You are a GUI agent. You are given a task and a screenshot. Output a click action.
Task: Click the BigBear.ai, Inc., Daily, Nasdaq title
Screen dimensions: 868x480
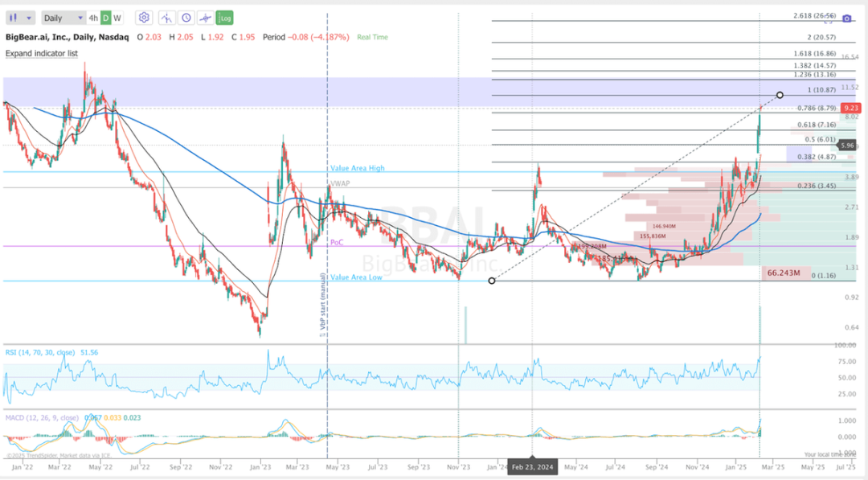(x=67, y=37)
